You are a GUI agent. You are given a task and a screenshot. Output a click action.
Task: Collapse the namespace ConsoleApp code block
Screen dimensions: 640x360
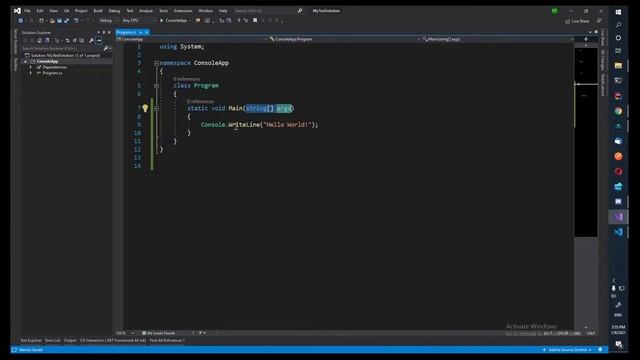[x=156, y=63]
